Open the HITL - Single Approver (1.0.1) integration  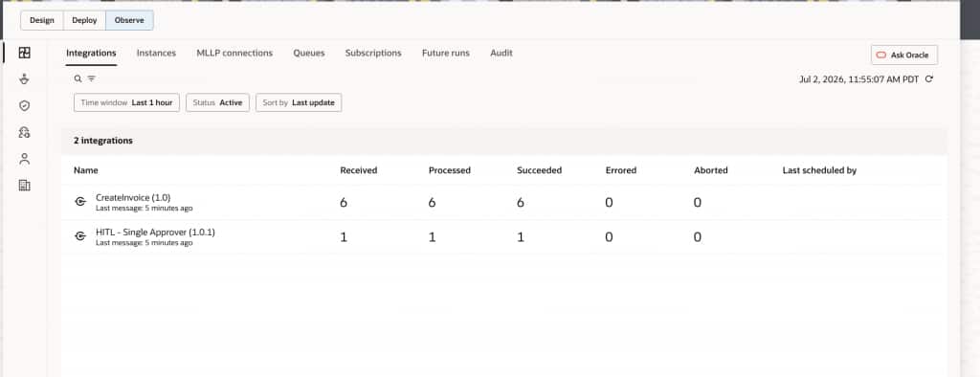[x=155, y=232]
